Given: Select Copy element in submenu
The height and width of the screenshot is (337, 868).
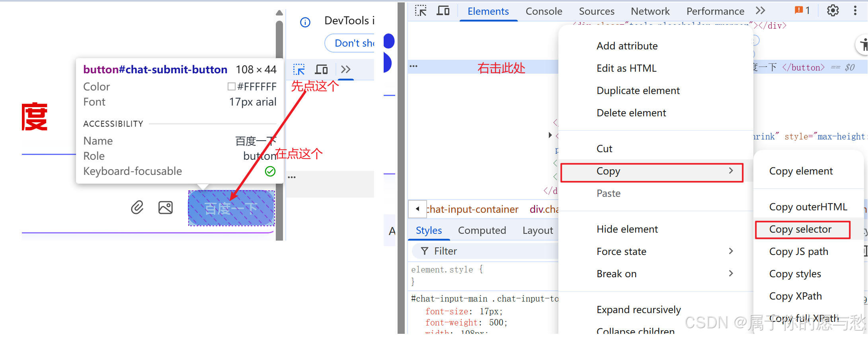Looking at the screenshot, I should coord(801,171).
